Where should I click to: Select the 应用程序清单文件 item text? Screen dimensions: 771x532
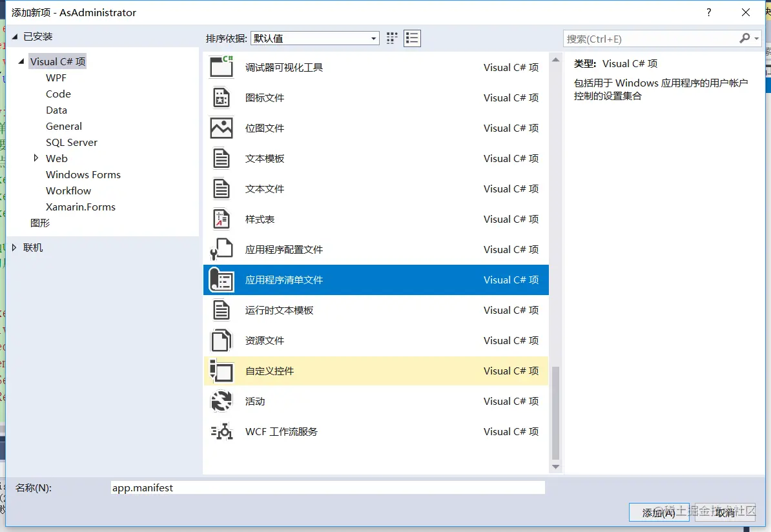(284, 280)
